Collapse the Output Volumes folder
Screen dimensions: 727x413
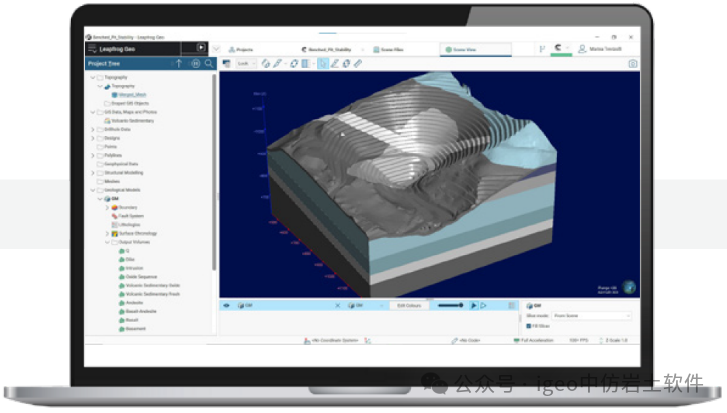(x=107, y=241)
